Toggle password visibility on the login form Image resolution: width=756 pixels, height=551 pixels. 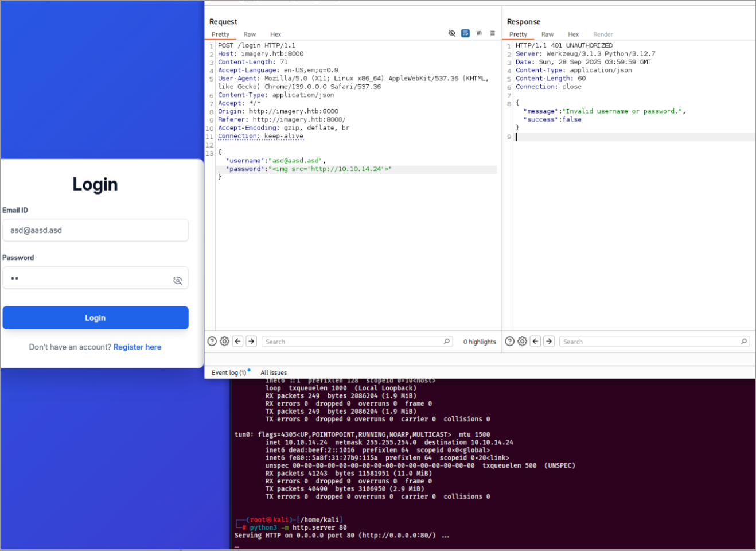pyautogui.click(x=178, y=280)
